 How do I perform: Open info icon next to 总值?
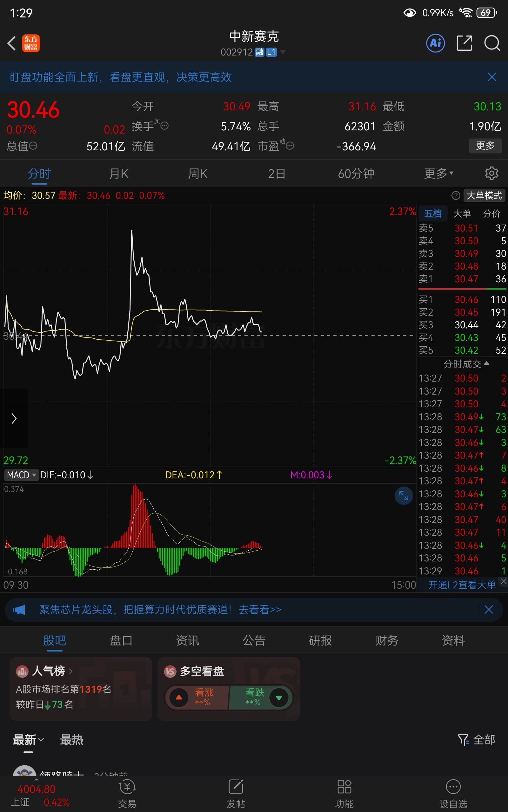[33, 146]
